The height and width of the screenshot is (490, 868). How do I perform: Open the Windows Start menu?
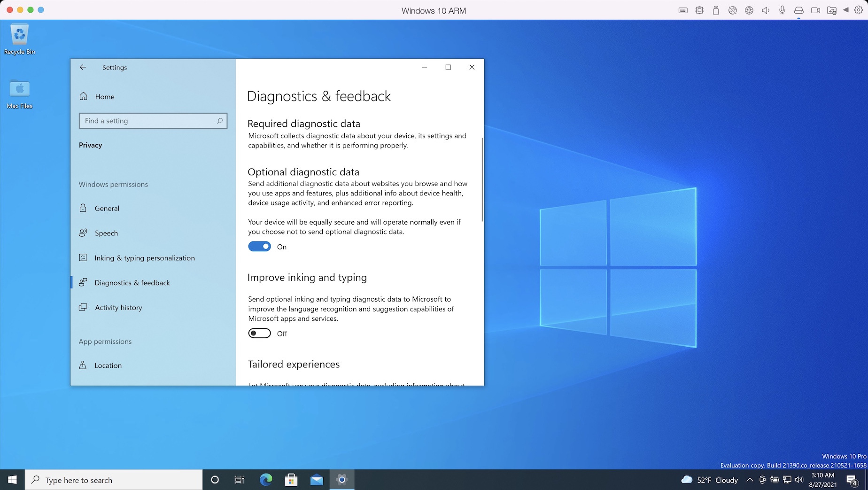pyautogui.click(x=13, y=480)
